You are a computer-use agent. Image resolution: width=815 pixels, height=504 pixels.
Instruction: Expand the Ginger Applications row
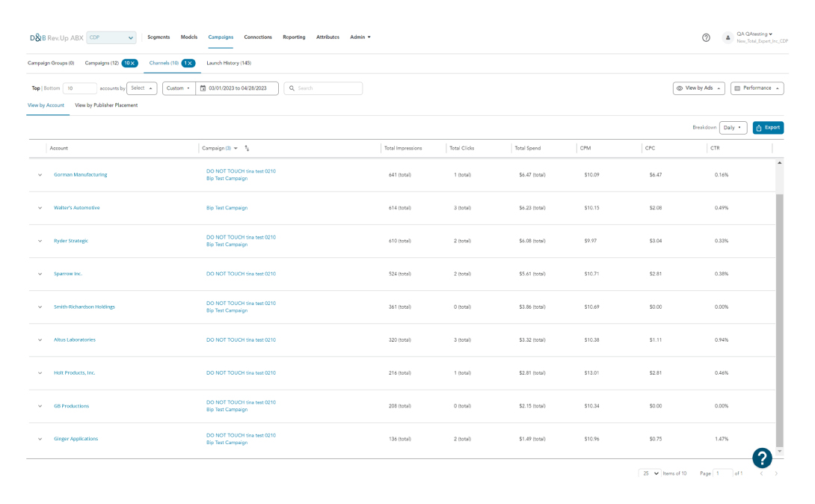40,439
